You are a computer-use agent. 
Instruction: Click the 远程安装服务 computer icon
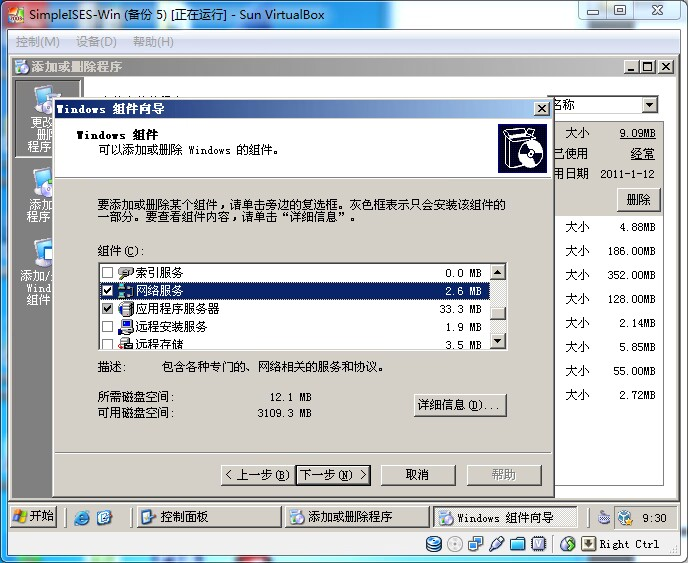point(125,326)
